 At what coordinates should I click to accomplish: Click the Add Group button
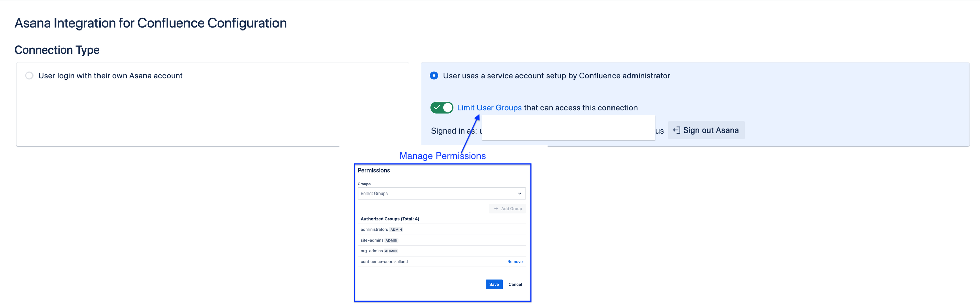[508, 209]
